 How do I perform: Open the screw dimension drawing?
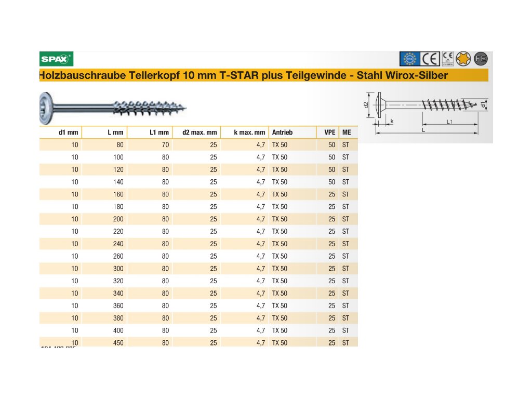point(426,113)
